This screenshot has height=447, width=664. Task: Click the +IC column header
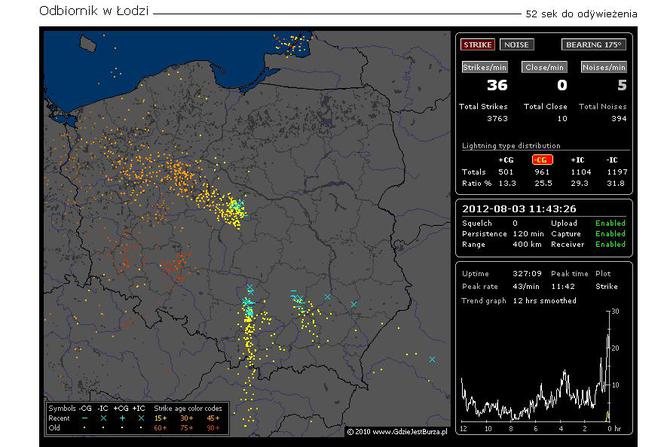pos(578,160)
